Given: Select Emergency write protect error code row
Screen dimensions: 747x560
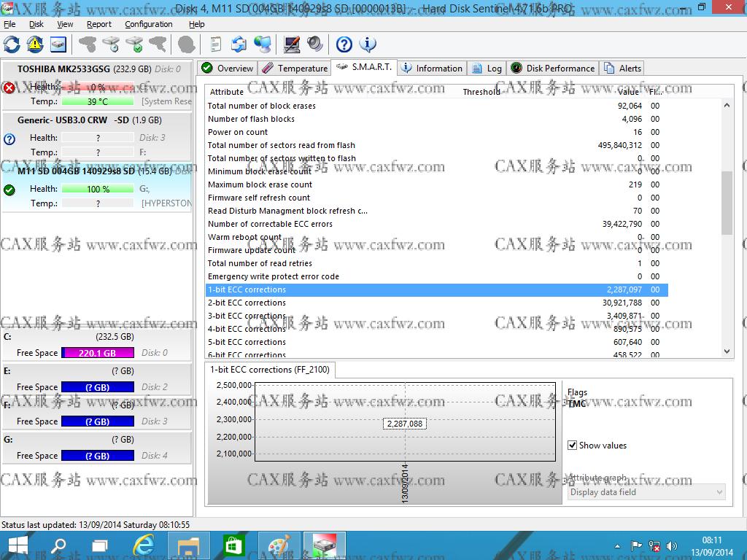Looking at the screenshot, I should 437,276.
